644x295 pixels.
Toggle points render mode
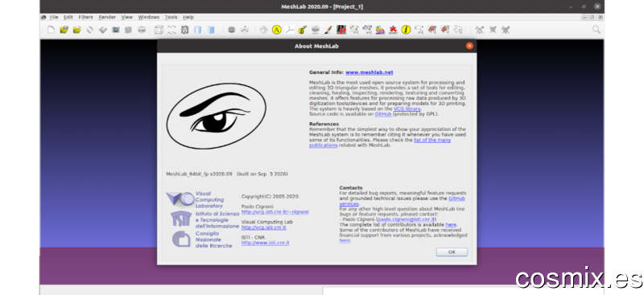click(x=171, y=30)
